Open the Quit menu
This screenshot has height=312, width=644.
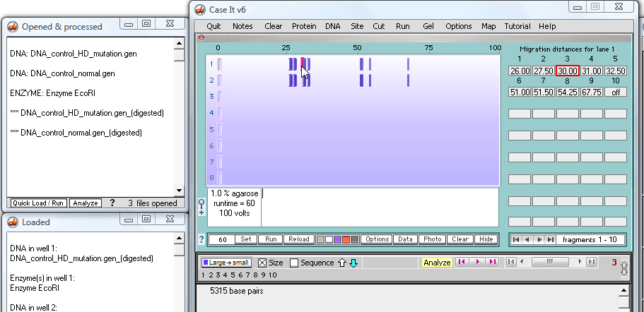click(213, 26)
